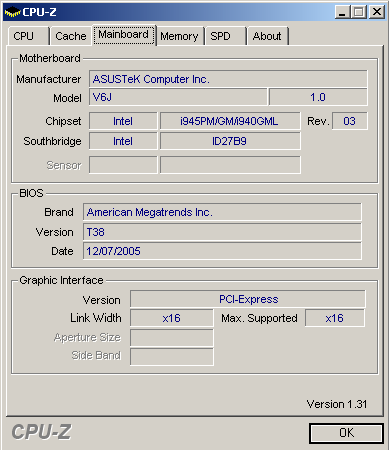Image resolution: width=389 pixels, height=450 pixels.
Task: Click the 'Link Width' label
Action: pos(96,318)
